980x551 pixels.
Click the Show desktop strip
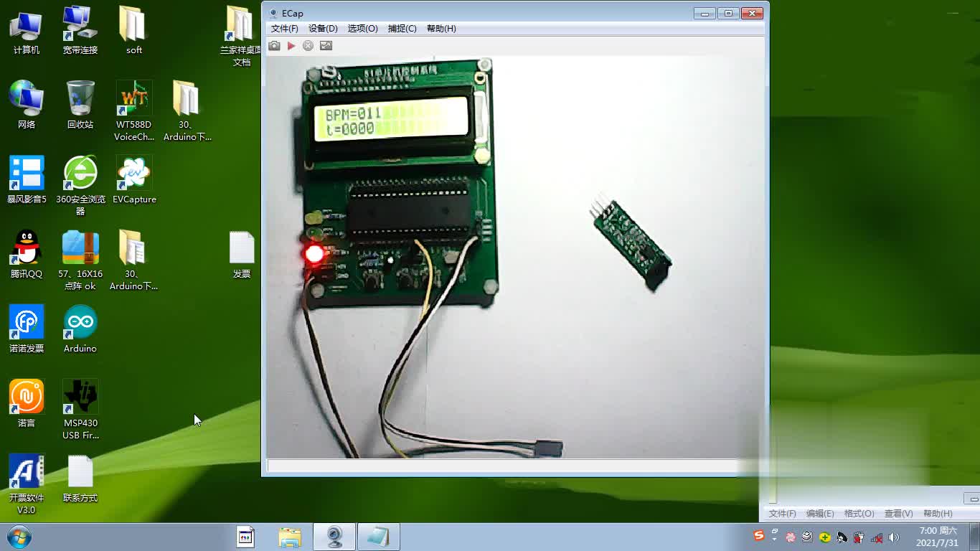click(x=975, y=537)
